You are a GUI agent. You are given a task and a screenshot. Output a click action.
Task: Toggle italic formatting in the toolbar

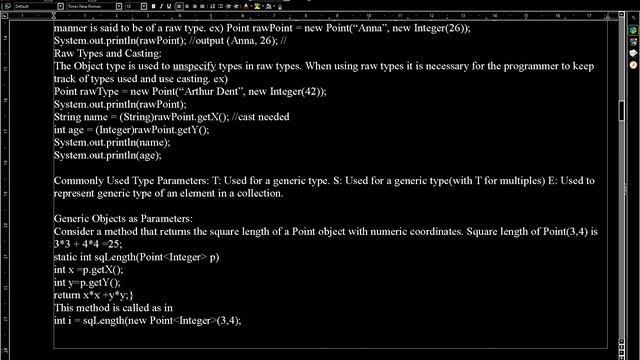point(161,6)
